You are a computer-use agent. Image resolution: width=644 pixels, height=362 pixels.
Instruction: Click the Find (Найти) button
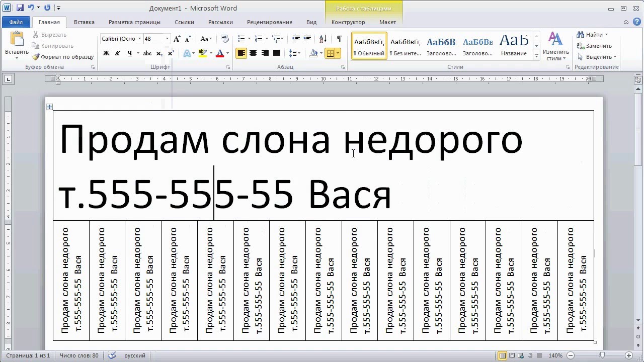pyautogui.click(x=592, y=35)
